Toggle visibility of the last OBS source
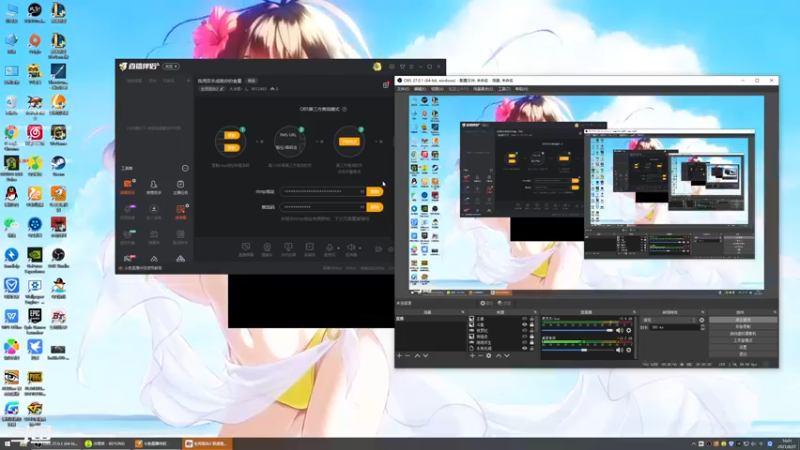 coord(524,348)
